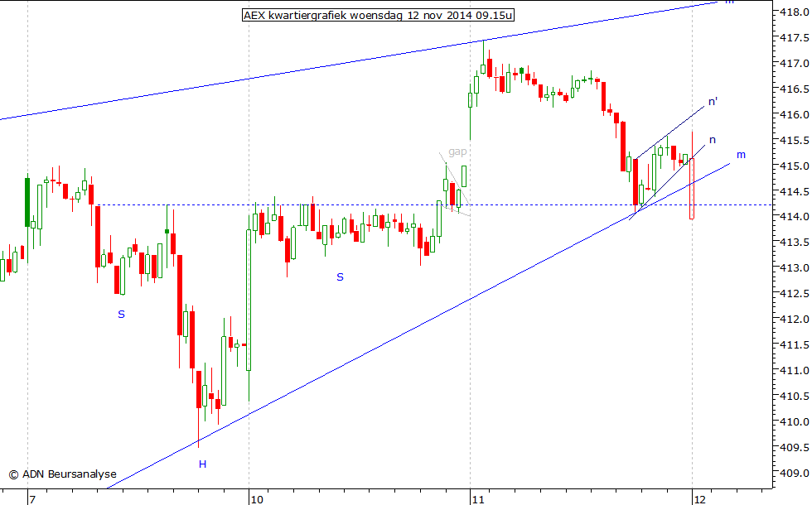812x505 pixels.
Task: Click the left shoulder S label
Action: tap(121, 315)
